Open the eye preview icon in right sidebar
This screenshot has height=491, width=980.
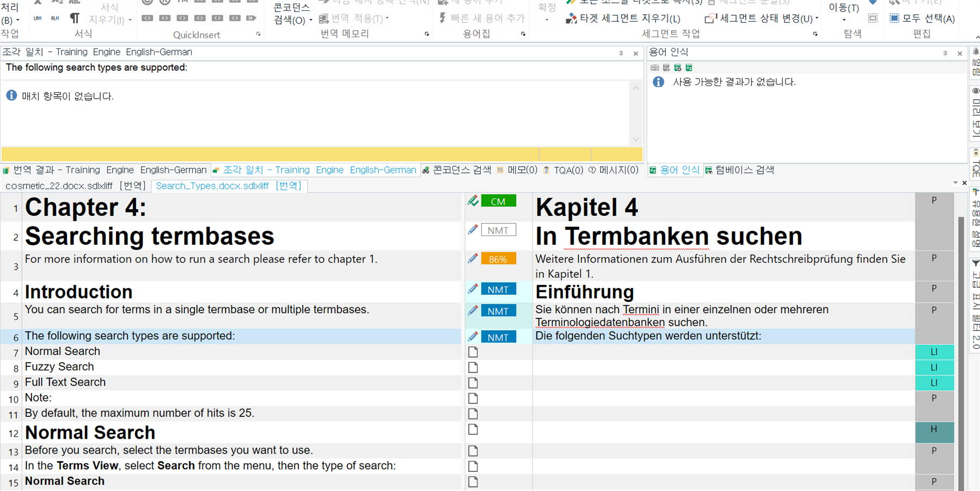[976, 90]
